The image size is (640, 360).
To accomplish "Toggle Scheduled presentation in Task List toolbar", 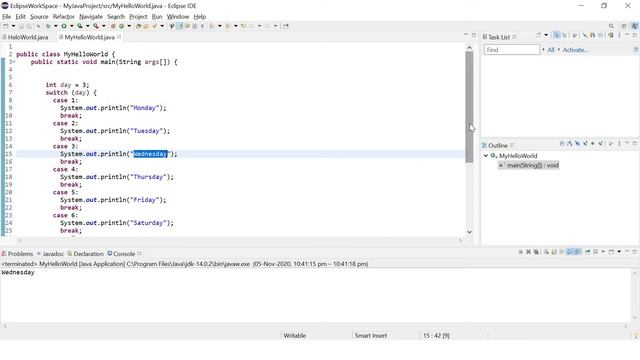I will click(x=564, y=36).
